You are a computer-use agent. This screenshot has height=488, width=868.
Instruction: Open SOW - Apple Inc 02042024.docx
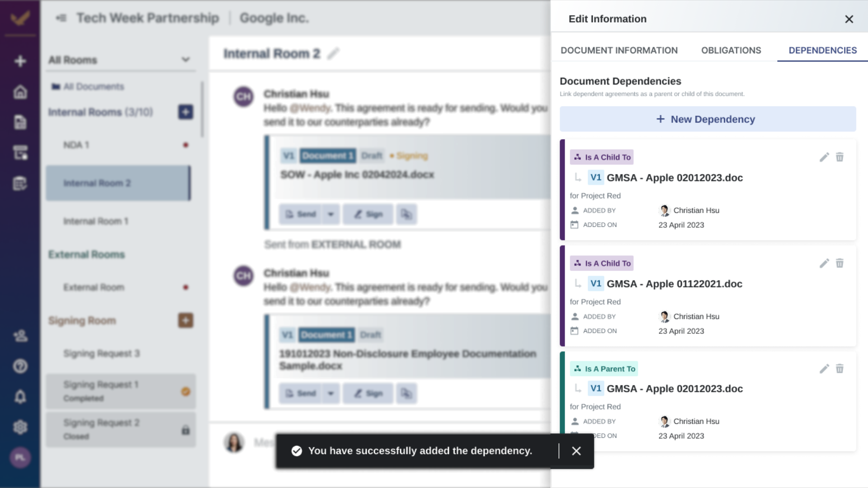point(357,174)
